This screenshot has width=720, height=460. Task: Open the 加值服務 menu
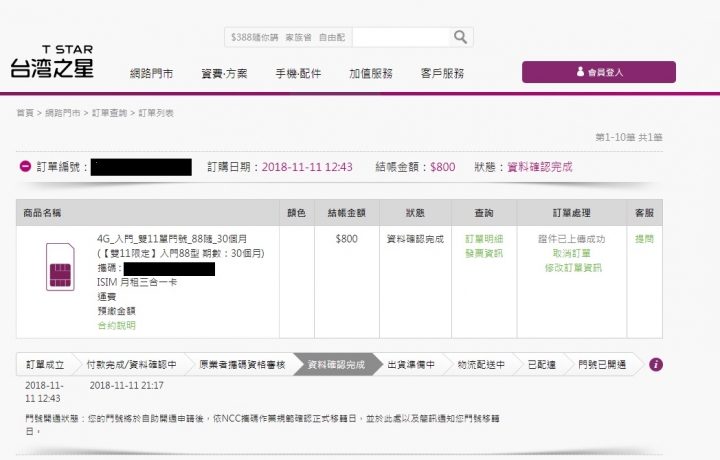[x=371, y=73]
